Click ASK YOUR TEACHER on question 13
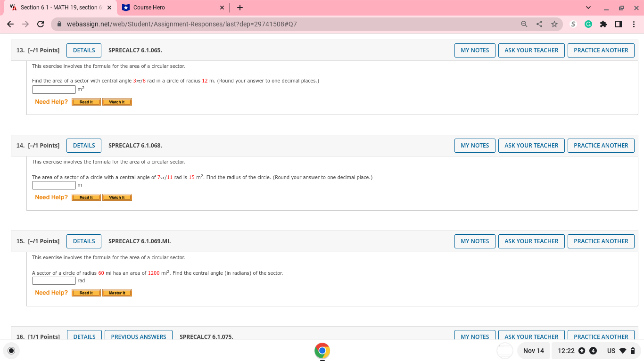The width and height of the screenshot is (644, 362). pos(531,50)
